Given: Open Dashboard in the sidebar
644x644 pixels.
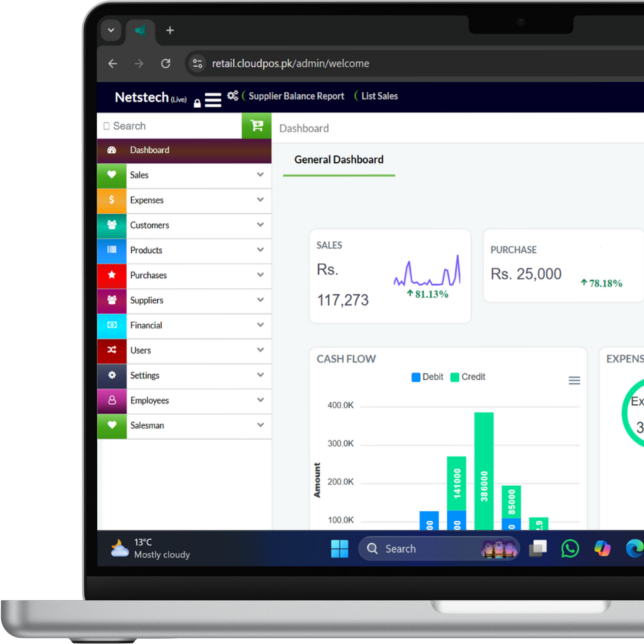Looking at the screenshot, I should click(x=150, y=150).
